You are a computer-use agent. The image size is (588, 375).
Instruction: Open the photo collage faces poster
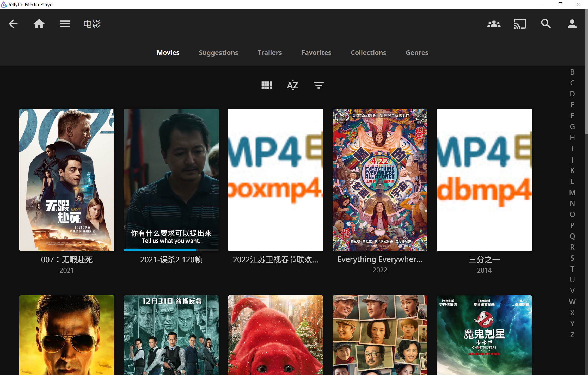(380, 335)
